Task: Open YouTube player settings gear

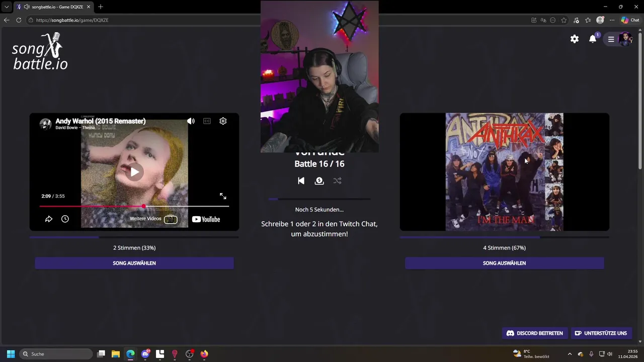Action: (223, 121)
